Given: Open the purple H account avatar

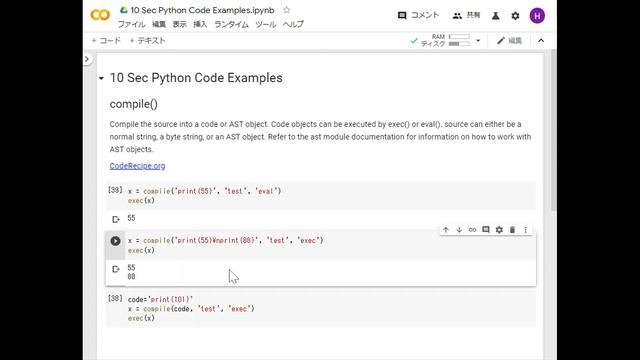Looking at the screenshot, I should [537, 16].
